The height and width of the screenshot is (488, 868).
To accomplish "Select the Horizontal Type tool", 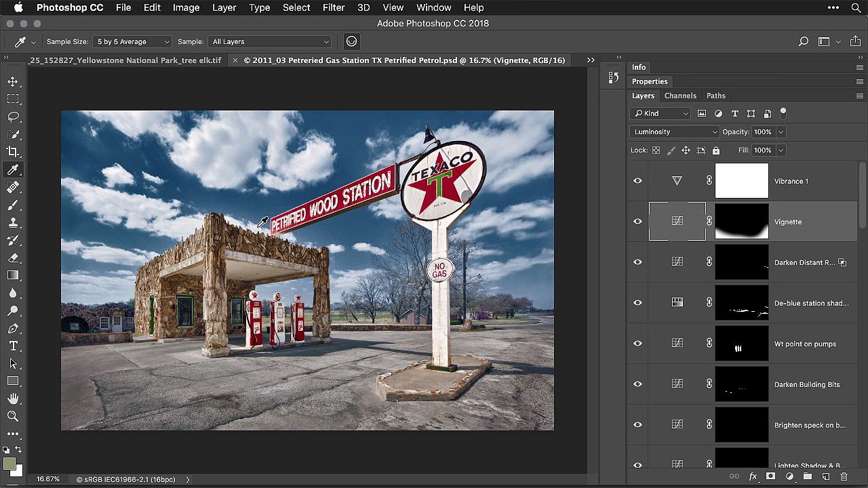I will pos(13,346).
